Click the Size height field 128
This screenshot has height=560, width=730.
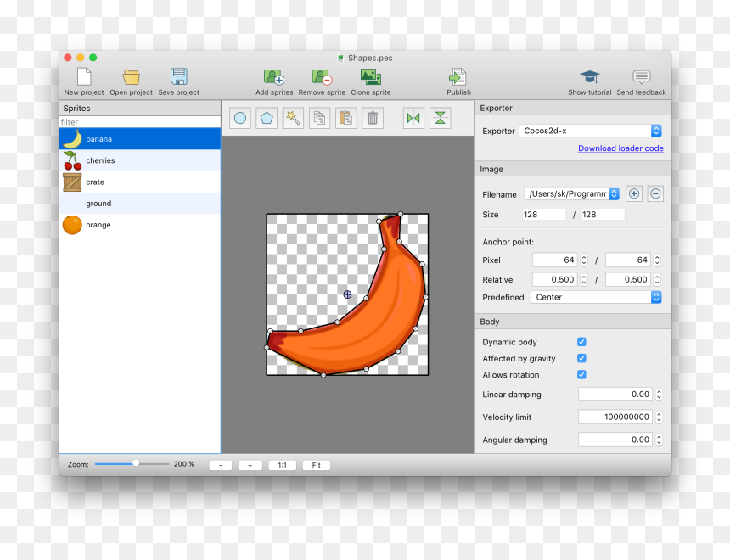point(603,214)
